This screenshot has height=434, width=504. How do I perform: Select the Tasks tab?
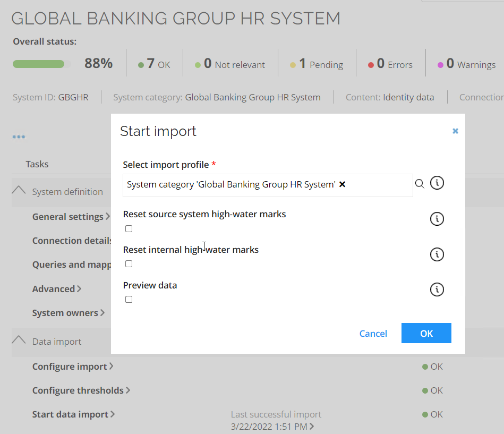click(37, 164)
